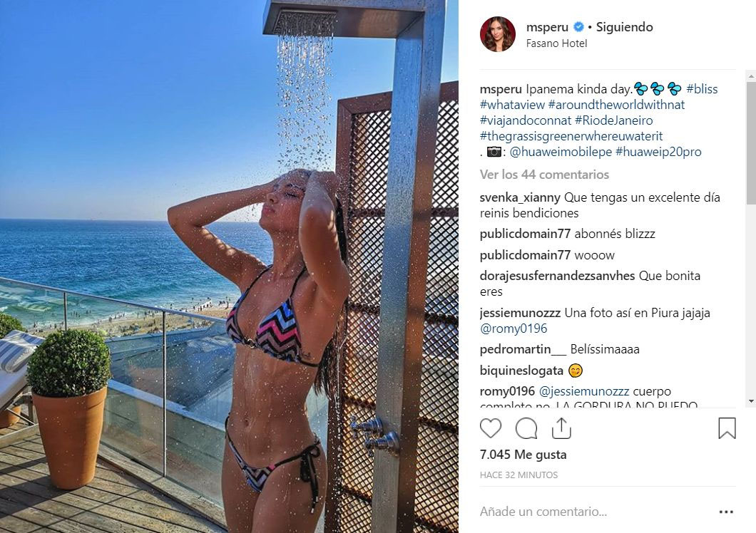Share the post via share icon
The width and height of the screenshot is (756, 533).
(561, 428)
